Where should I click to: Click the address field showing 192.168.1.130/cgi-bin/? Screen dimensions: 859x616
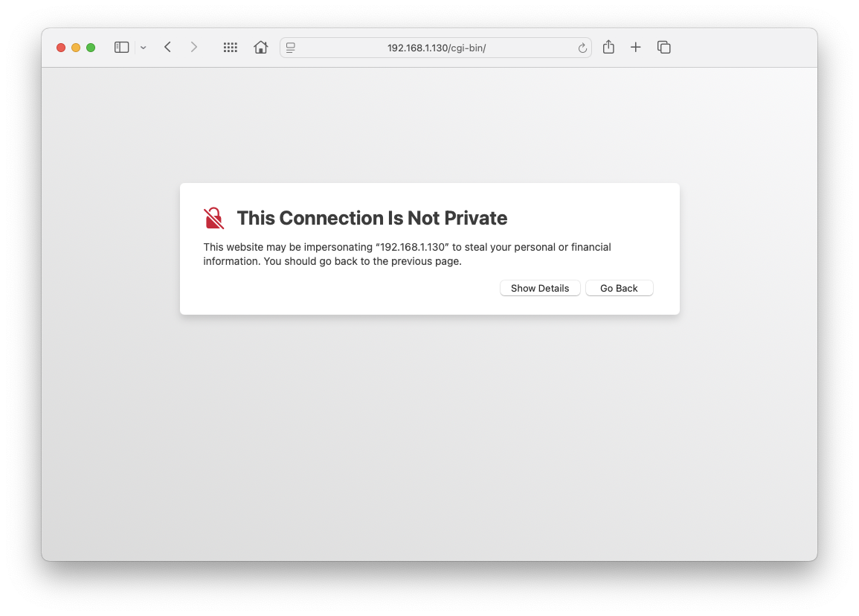[x=436, y=48]
